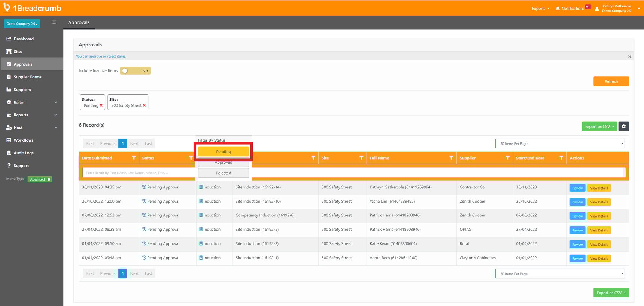
Task: Click the gear settings icon beside Export as CSV
Action: tap(623, 127)
